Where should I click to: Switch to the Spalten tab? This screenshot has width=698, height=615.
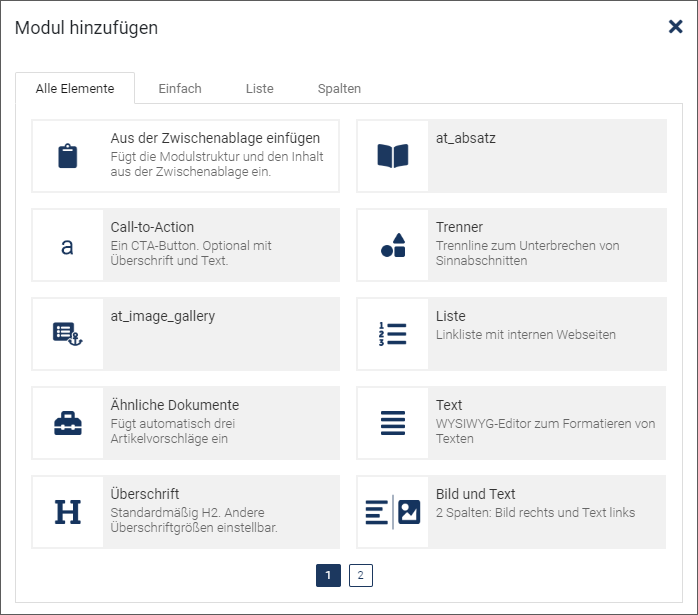point(339,88)
